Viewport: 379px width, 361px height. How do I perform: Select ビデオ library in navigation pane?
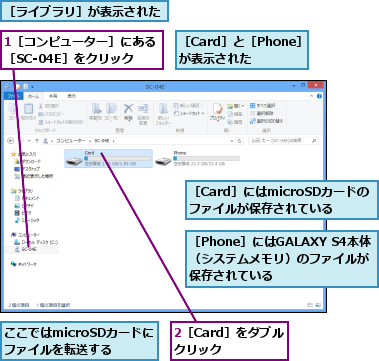point(24,213)
